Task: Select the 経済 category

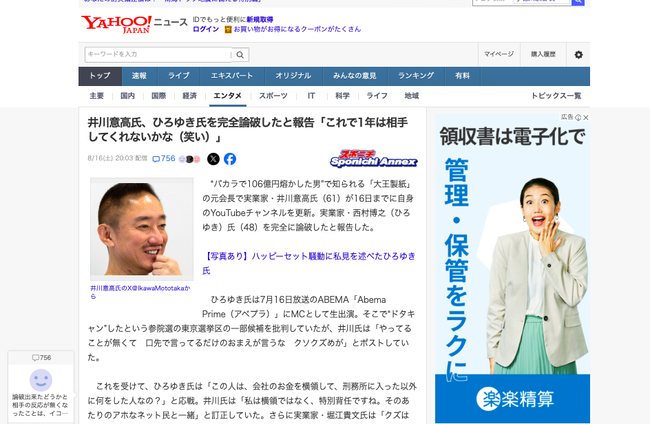Action: tap(189, 96)
